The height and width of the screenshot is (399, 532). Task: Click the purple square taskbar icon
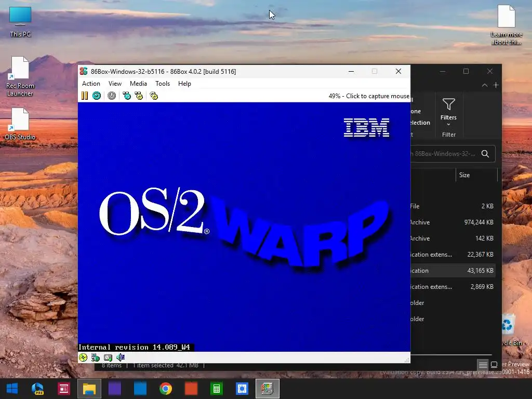point(115,389)
